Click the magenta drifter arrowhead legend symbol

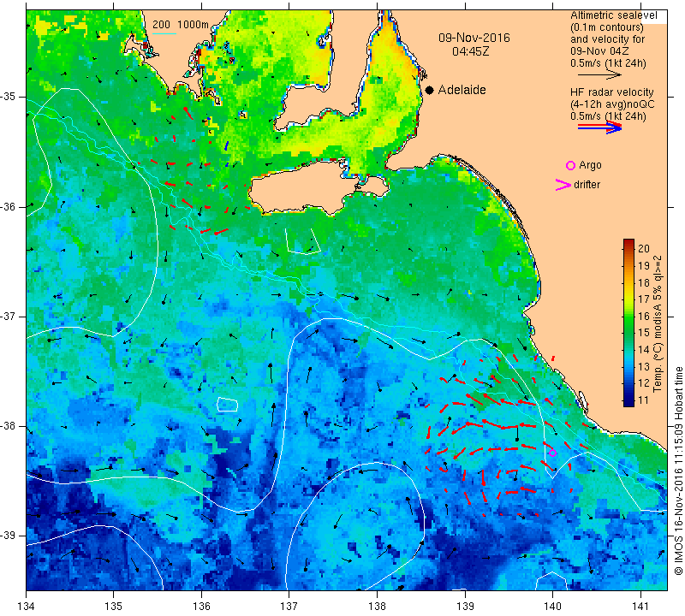563,185
